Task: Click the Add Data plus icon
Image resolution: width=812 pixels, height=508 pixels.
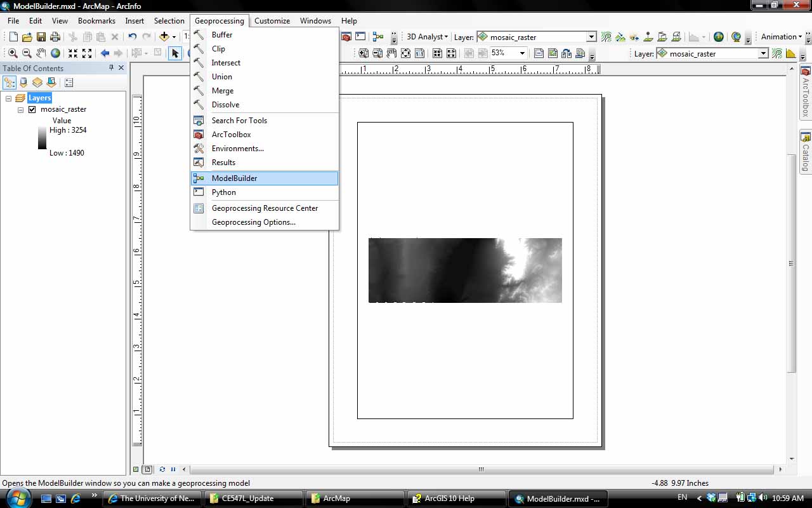Action: (164, 37)
